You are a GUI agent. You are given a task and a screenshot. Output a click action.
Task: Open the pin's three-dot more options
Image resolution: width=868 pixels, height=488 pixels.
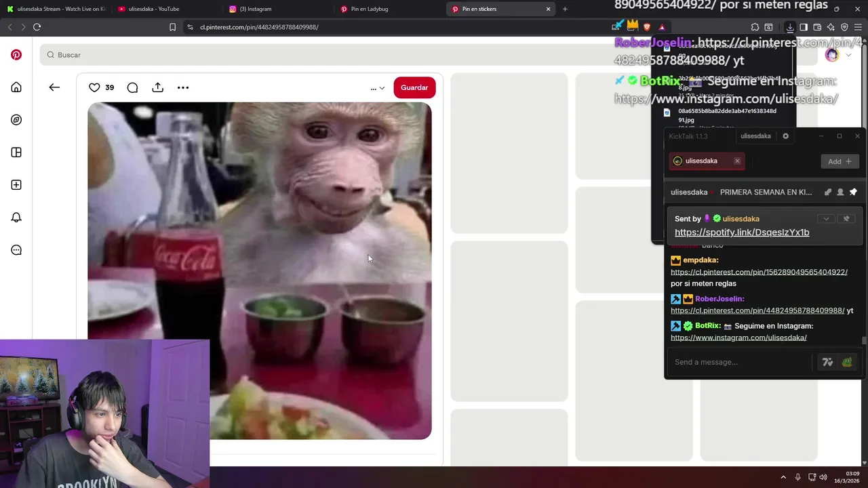tap(183, 87)
